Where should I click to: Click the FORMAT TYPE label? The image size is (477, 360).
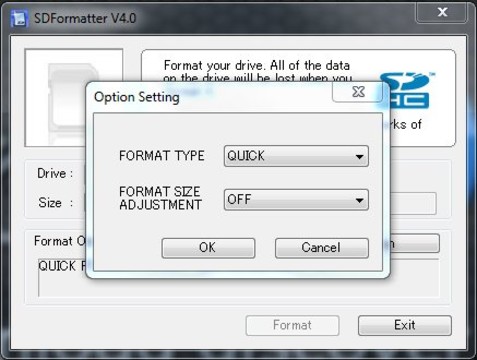coord(162,156)
